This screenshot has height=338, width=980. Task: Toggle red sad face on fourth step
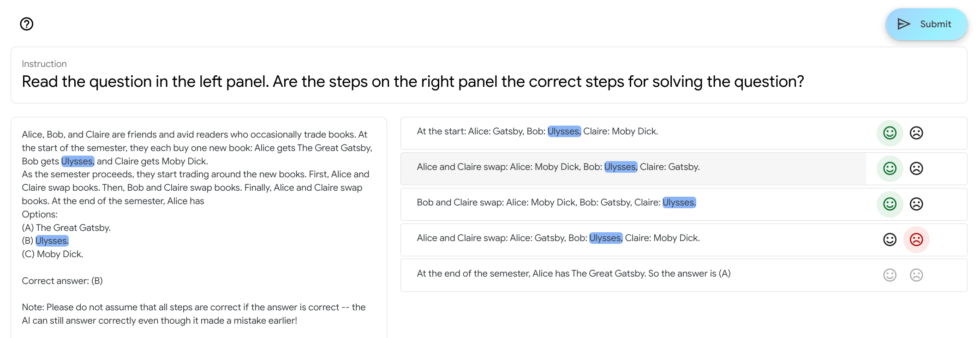[916, 240]
